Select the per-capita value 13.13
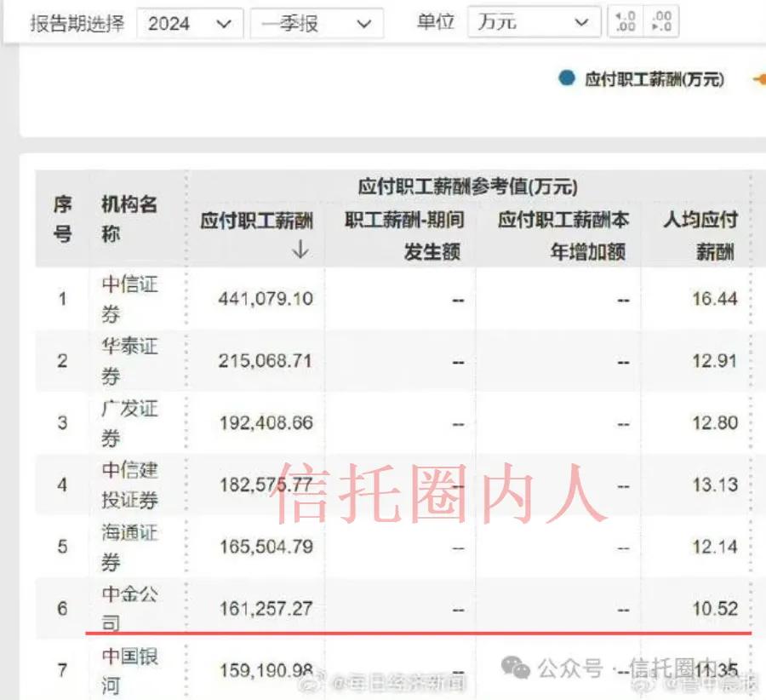The width and height of the screenshot is (766, 700). pos(715,485)
